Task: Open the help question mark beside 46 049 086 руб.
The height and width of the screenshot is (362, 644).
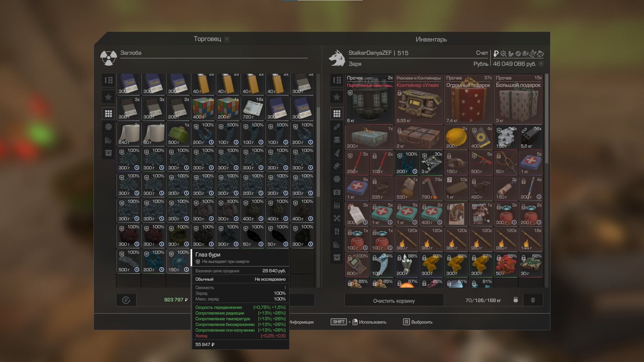Action: coord(541,64)
